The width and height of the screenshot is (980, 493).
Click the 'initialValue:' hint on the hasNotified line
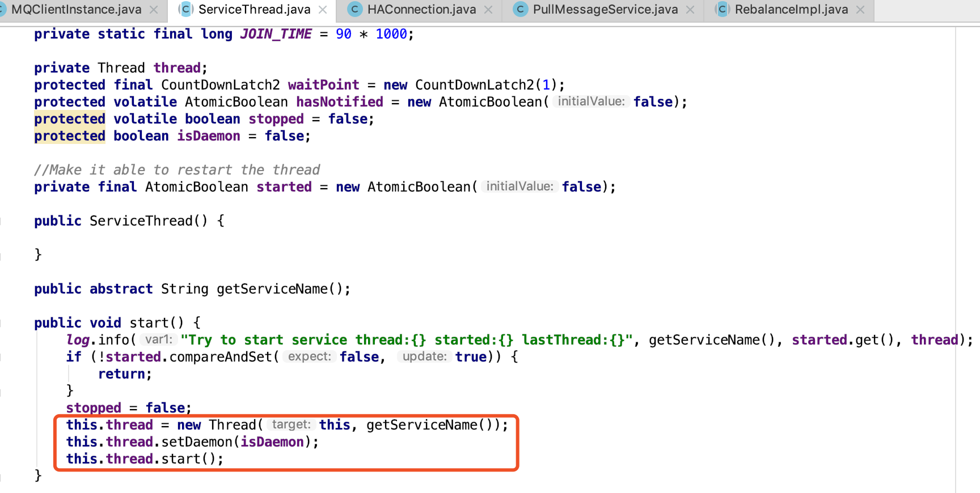pyautogui.click(x=590, y=101)
